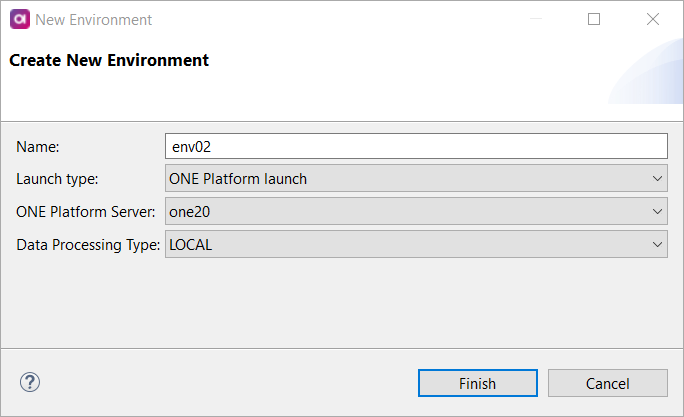Click the 'ONE Platform Server:' label
The image size is (684, 417).
pos(87,212)
